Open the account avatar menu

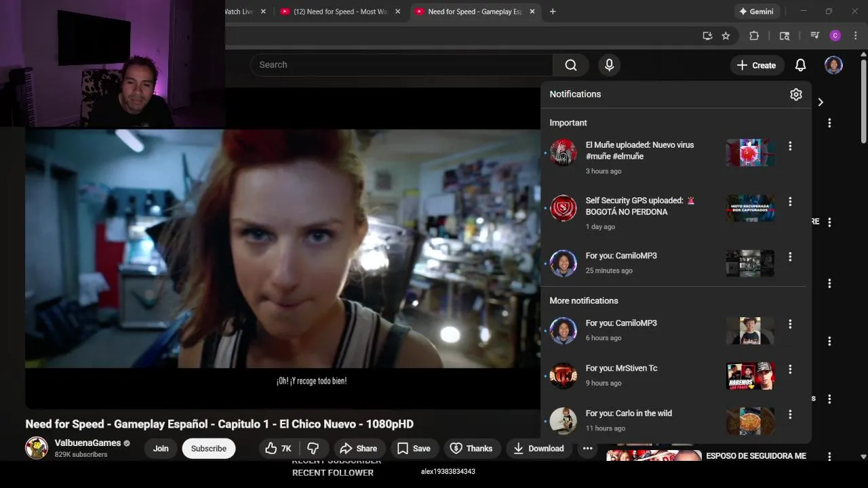pos(833,65)
